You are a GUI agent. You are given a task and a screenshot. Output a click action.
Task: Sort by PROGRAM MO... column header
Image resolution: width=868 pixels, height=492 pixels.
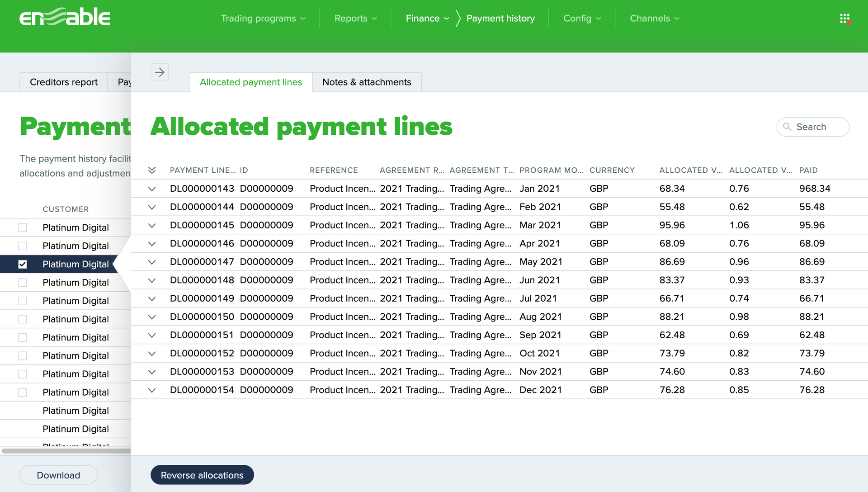point(551,170)
